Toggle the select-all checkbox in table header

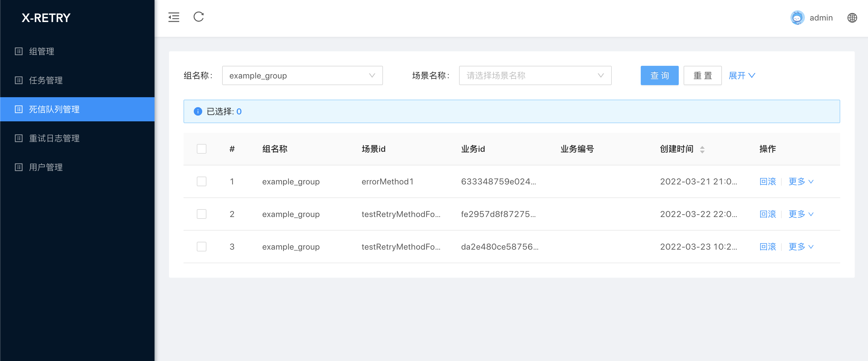(x=202, y=149)
